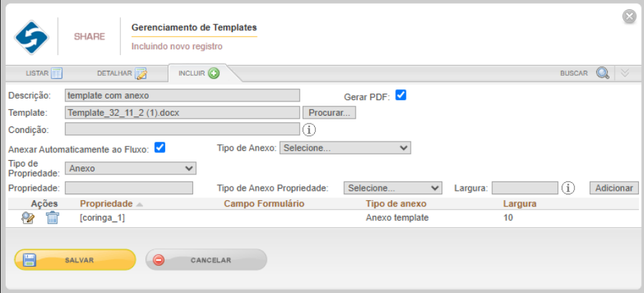Image resolution: width=644 pixels, height=293 pixels.
Task: Click the info icon beside Condição field
Action: (309, 129)
